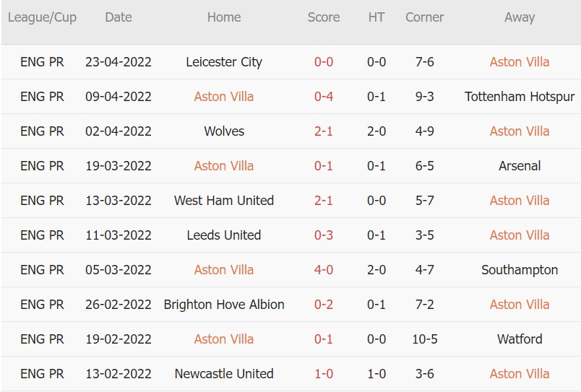The height and width of the screenshot is (392, 581).
Task: Open Brighton Hove Albion team link
Action: pos(224,305)
